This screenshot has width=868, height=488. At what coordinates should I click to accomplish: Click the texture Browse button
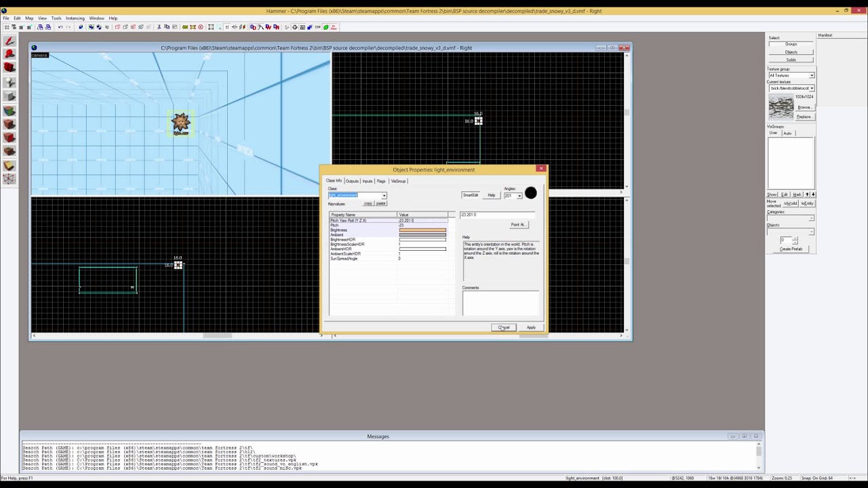tap(804, 107)
